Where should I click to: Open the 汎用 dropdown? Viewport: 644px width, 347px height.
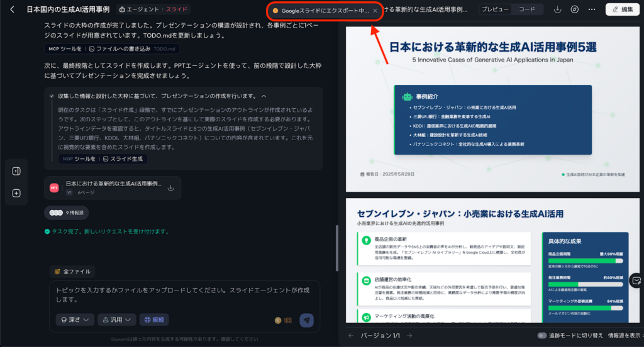(116, 319)
